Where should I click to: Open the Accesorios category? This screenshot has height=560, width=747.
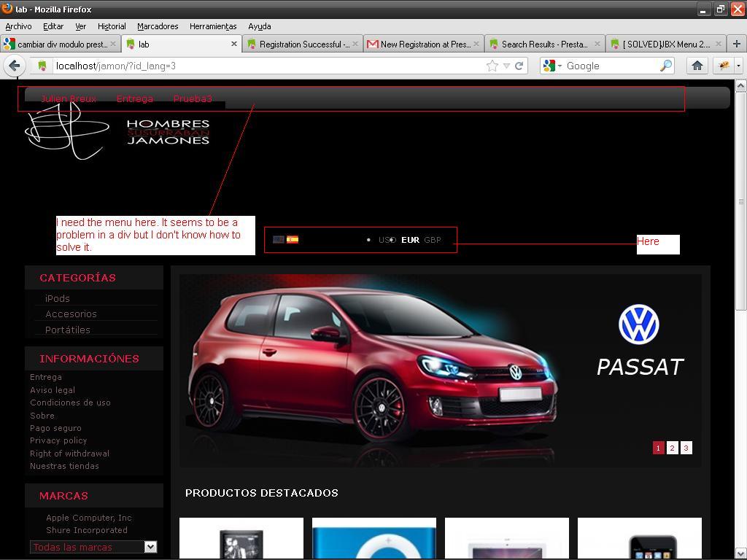tap(71, 314)
